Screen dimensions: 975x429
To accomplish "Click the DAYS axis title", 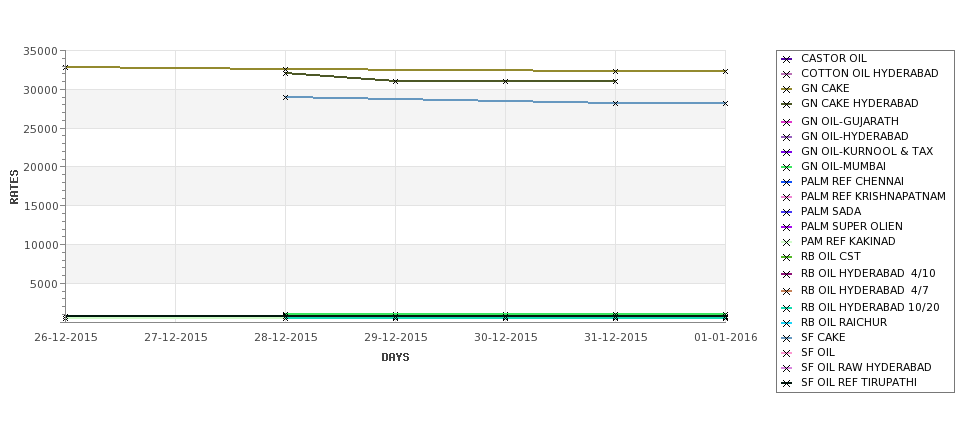I will pyautogui.click(x=395, y=358).
